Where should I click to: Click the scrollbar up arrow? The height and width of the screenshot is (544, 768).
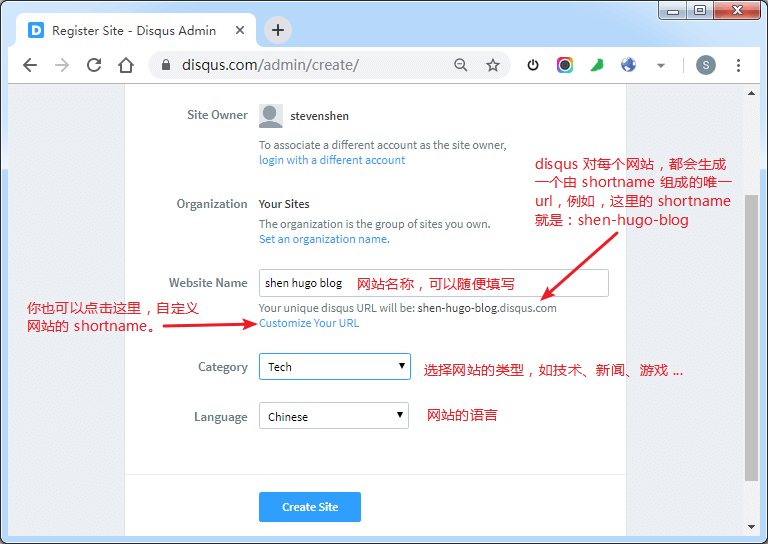coord(751,93)
